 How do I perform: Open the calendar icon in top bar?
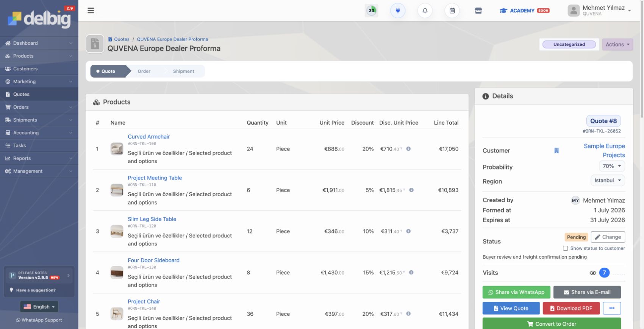tap(452, 11)
